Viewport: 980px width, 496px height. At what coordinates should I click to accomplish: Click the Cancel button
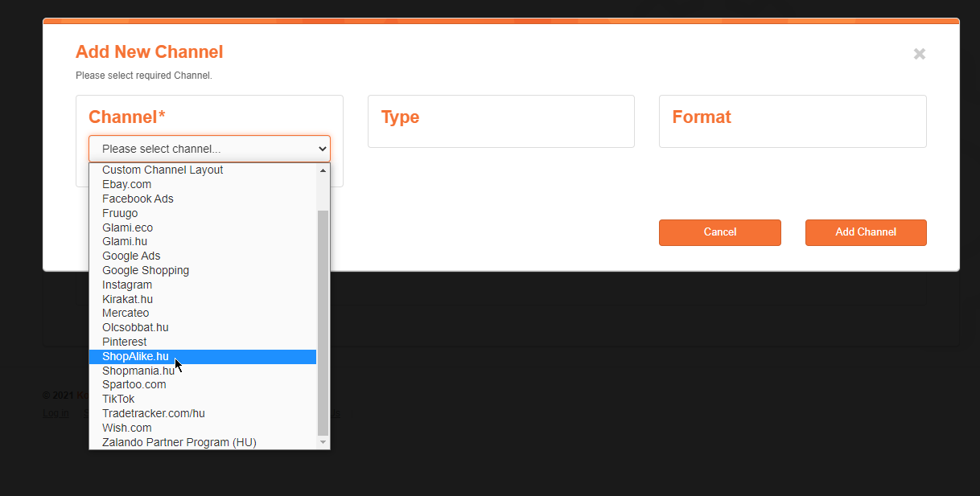click(720, 232)
